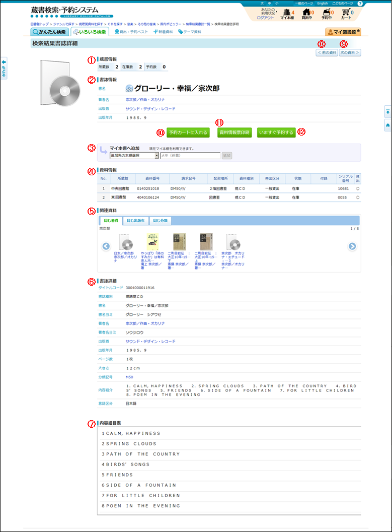The image size is (392, 532).
Task: Click the 蔵書検索・予約システム logo
Action: click(72, 12)
